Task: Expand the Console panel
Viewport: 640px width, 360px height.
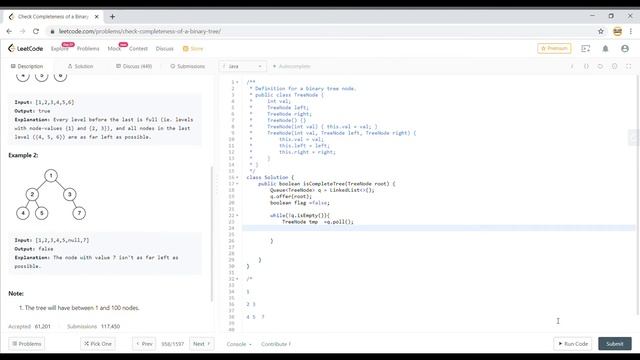Action: point(239,344)
